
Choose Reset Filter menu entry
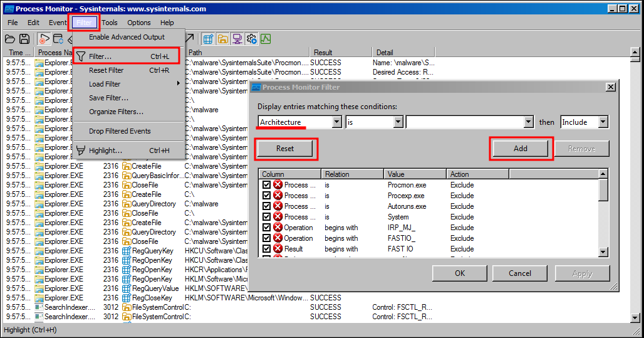[x=129, y=70]
